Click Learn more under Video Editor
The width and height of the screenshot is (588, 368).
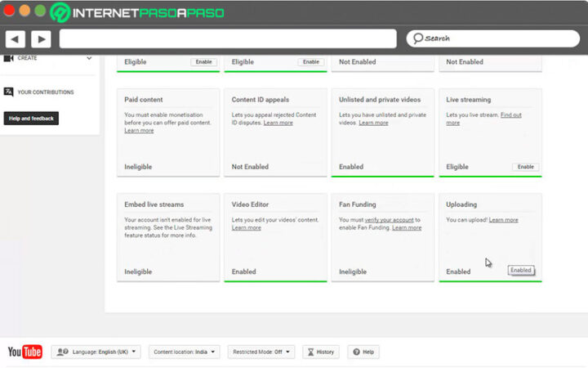pyautogui.click(x=246, y=228)
